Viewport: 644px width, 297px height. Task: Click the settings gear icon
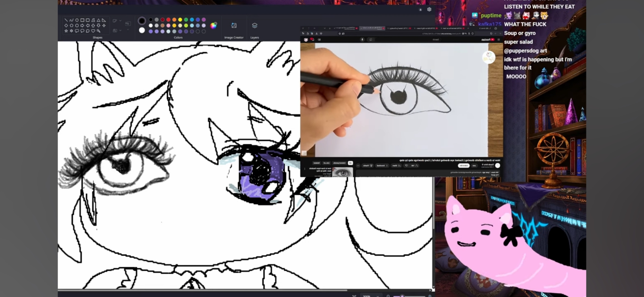[x=429, y=9]
